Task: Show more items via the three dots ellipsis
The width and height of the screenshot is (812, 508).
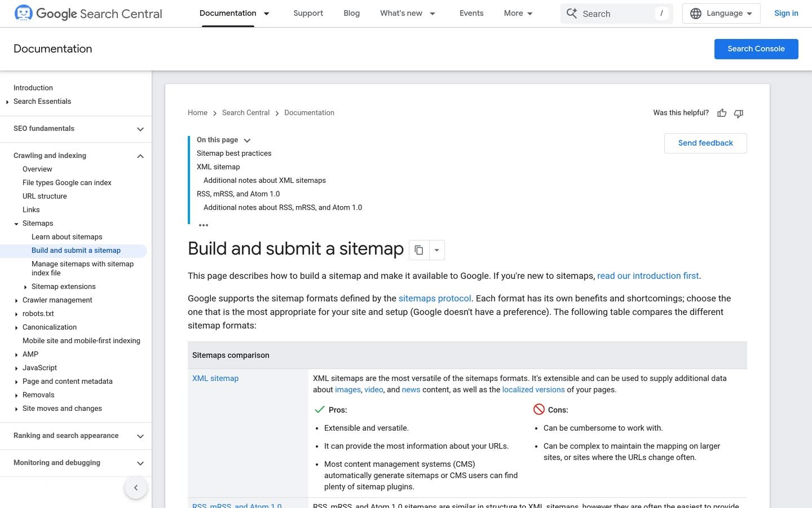Action: tap(204, 225)
